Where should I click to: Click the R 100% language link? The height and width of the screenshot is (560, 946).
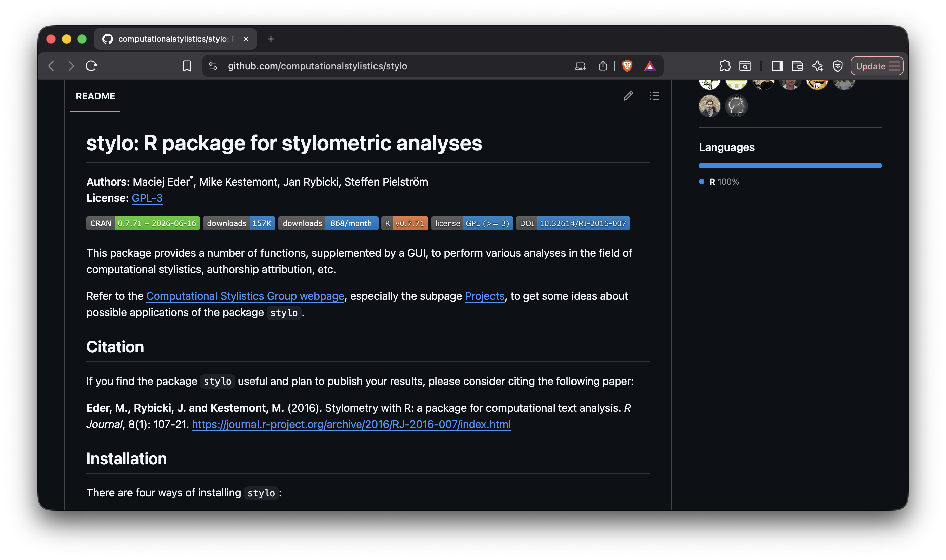[724, 182]
